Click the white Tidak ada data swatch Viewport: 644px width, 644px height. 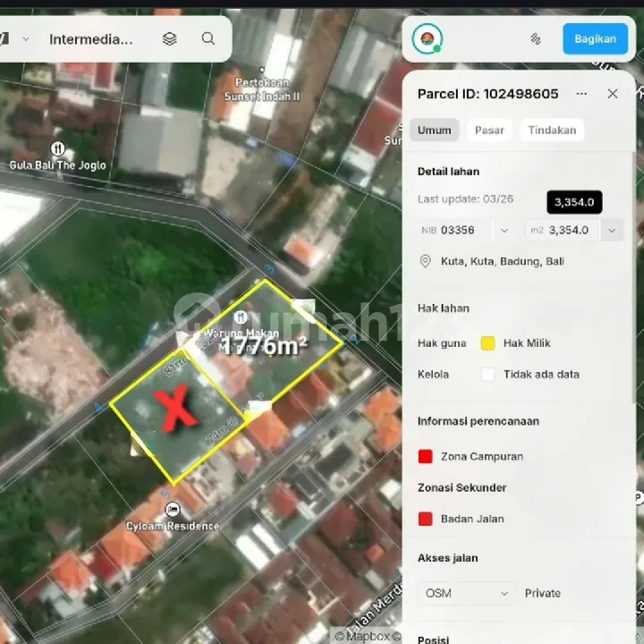click(487, 375)
